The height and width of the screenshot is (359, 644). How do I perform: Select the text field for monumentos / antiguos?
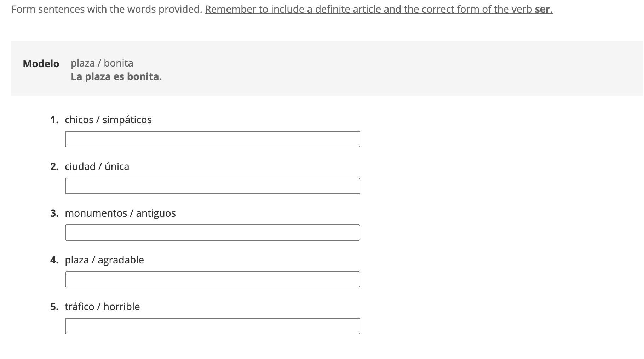[212, 233]
